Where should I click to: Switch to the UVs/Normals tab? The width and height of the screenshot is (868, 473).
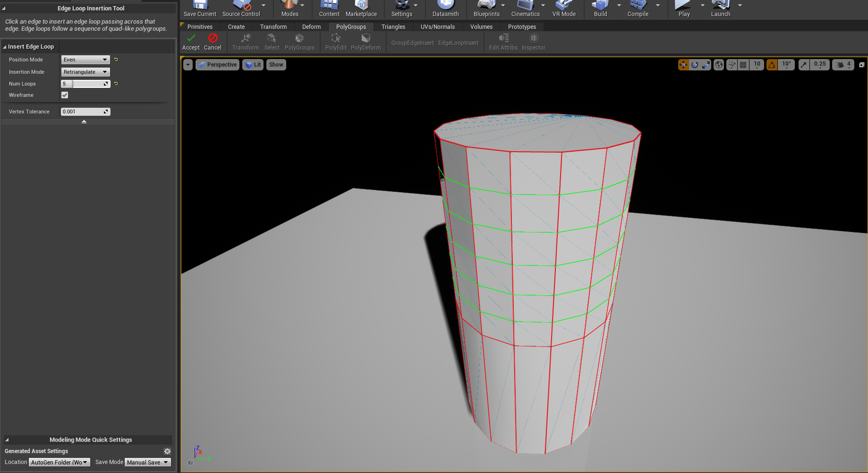click(x=437, y=27)
